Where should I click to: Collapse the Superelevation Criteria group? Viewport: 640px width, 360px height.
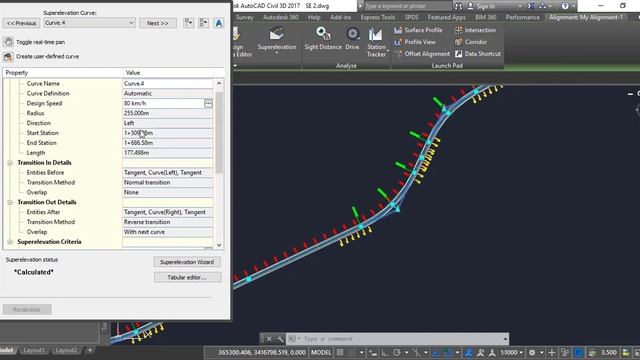[x=10, y=242]
